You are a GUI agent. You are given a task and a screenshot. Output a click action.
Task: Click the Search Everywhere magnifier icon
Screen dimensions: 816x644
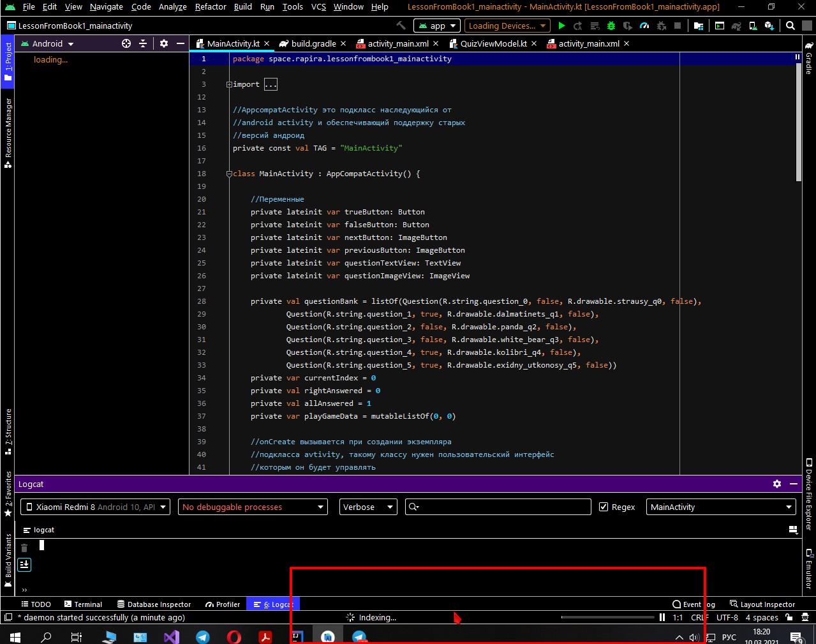click(x=790, y=26)
